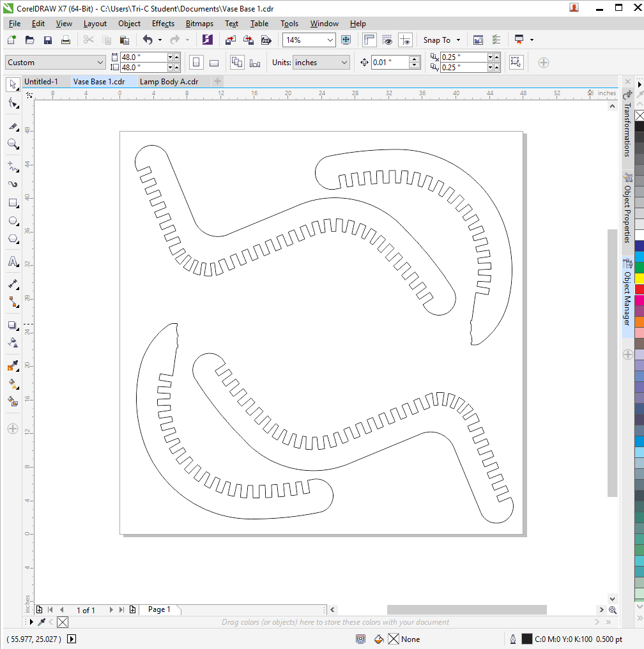Open the Bitmaps menu
The width and height of the screenshot is (644, 649).
[x=199, y=24]
